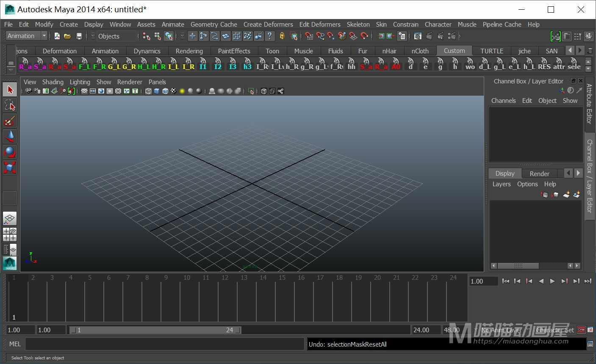Click the MEL command line input field
Viewport: 596px width, 364px height.
[x=165, y=344]
